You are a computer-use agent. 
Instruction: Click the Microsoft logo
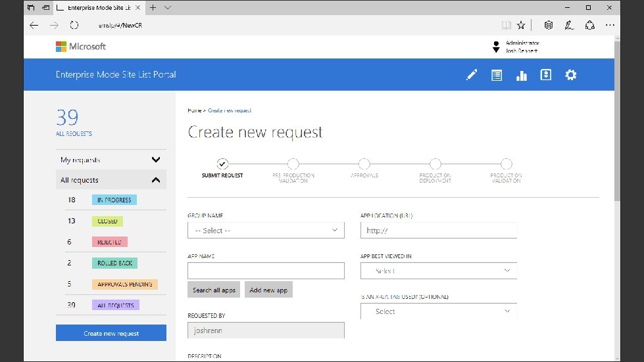81,47
